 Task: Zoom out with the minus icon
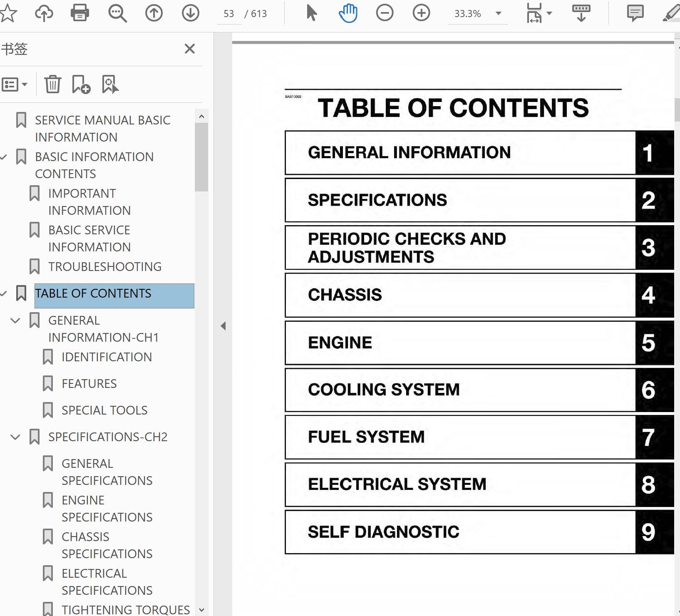pos(385,13)
